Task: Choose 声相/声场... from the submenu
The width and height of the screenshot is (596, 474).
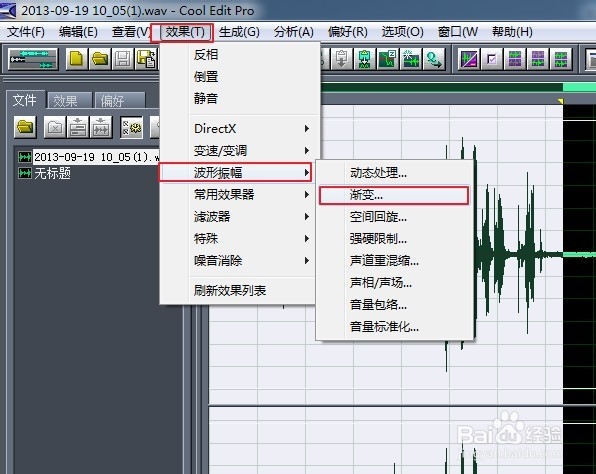Action: point(394,283)
